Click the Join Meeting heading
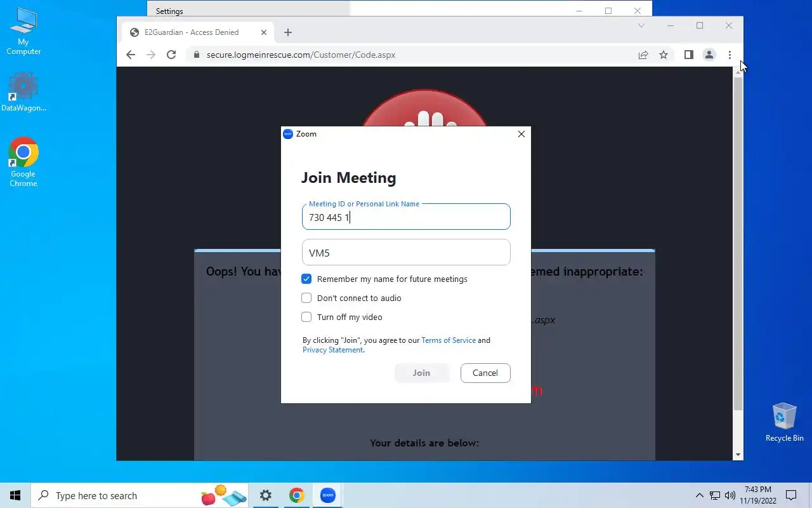Image resolution: width=812 pixels, height=508 pixels. (x=348, y=178)
